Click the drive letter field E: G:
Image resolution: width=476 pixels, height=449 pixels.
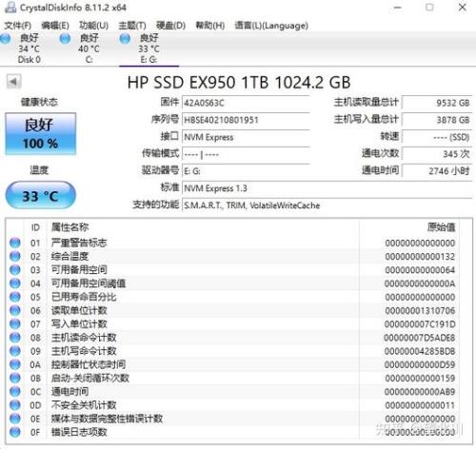[x=246, y=171]
